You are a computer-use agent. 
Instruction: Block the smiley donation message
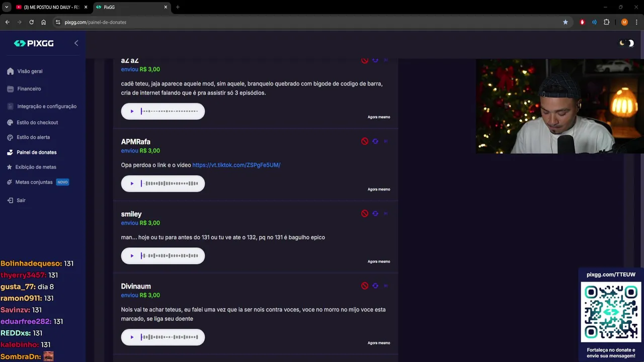[365, 214]
